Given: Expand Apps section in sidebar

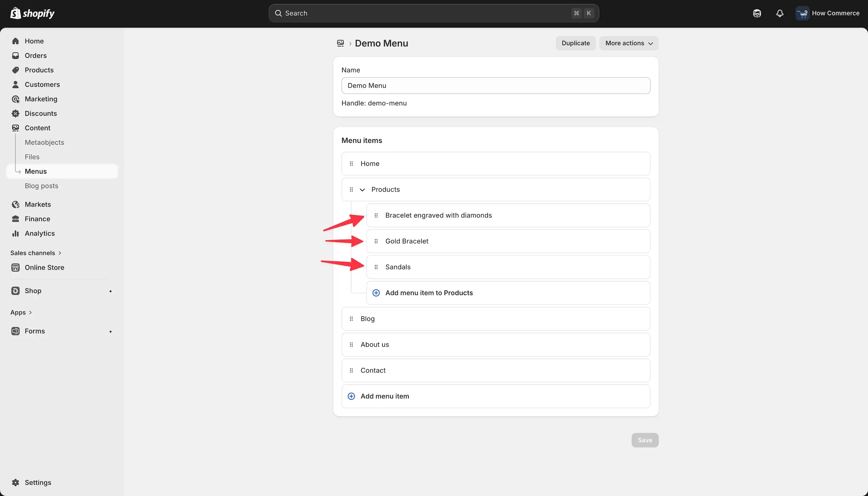Looking at the screenshot, I should click(x=21, y=312).
